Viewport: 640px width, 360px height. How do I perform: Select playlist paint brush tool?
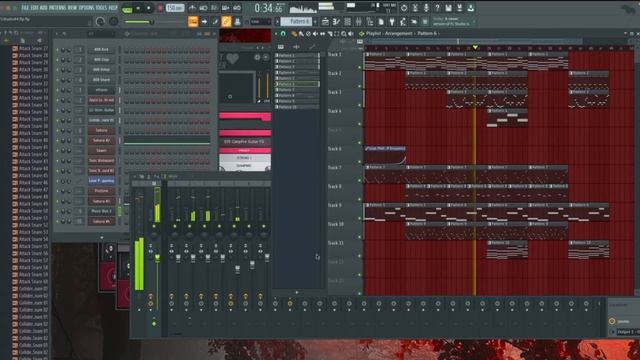[301, 34]
